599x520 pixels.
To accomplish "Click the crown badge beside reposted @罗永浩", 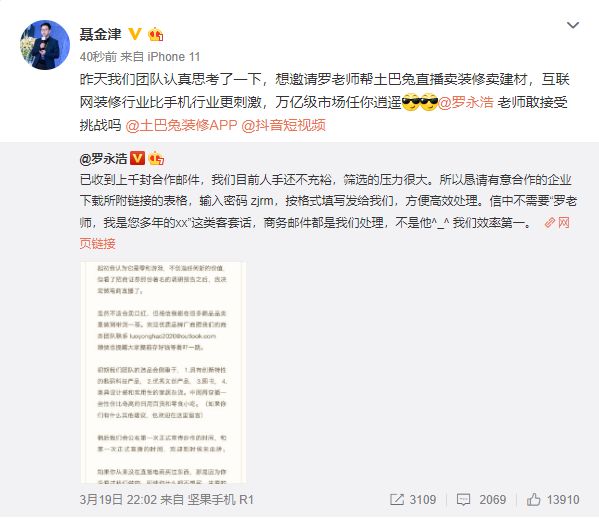I will pos(156,158).
